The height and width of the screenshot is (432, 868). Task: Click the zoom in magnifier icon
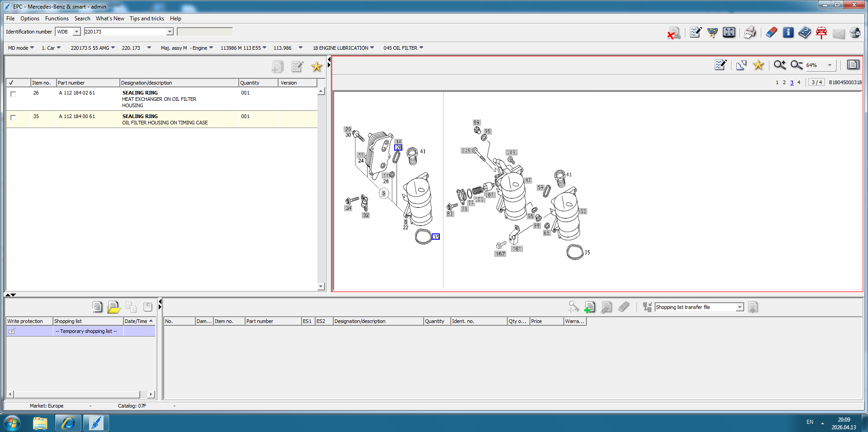(x=779, y=65)
